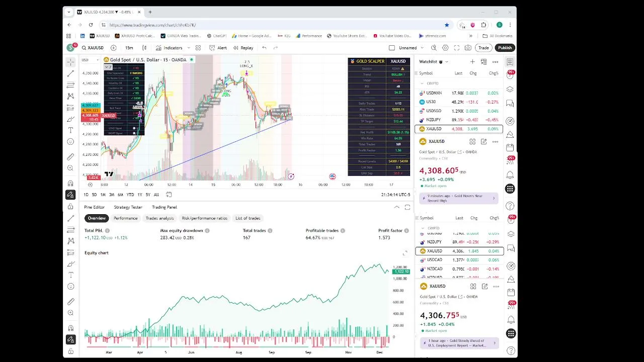Viewport: 644px width, 362px height.
Task: Create an Alert from the top toolbar
Action: click(218, 48)
